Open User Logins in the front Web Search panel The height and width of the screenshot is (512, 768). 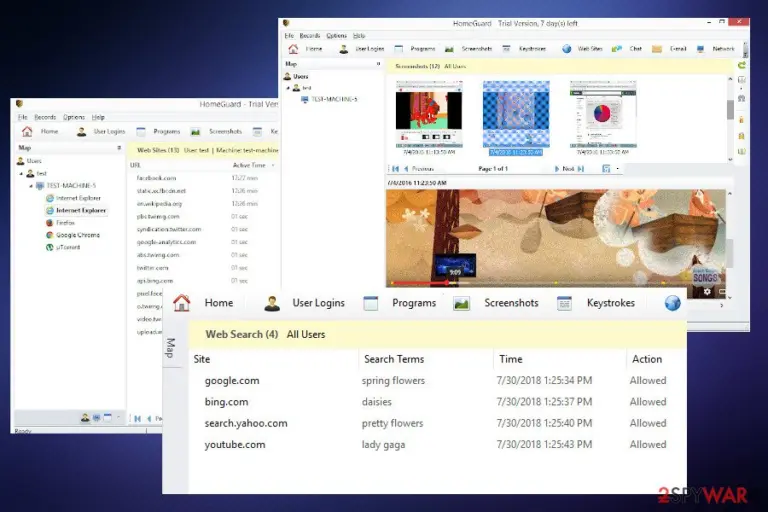[304, 303]
